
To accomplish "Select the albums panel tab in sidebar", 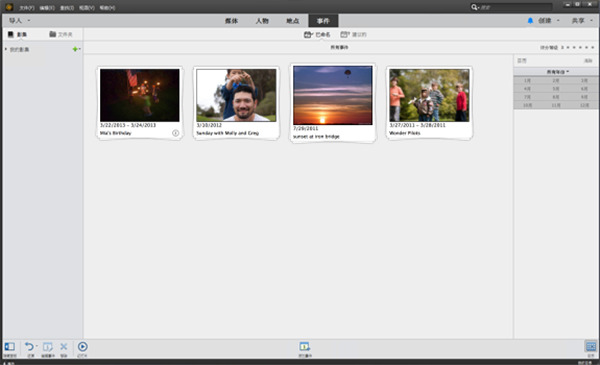I will (x=17, y=34).
